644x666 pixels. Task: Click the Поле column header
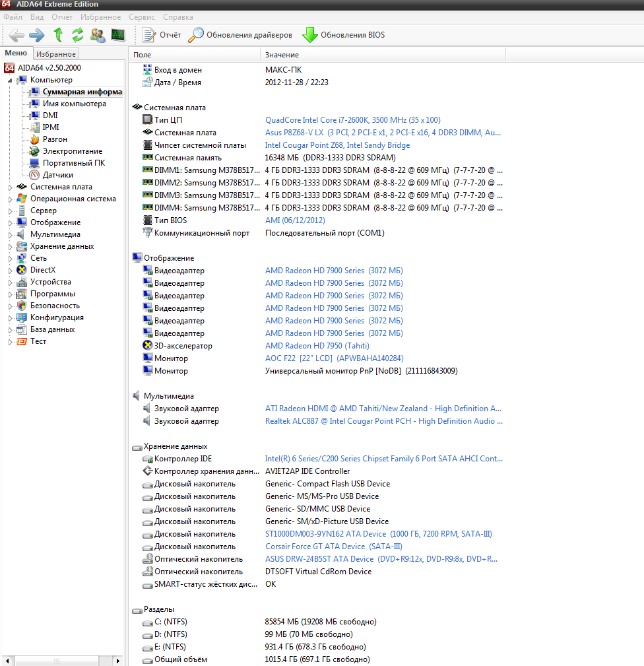[x=195, y=55]
